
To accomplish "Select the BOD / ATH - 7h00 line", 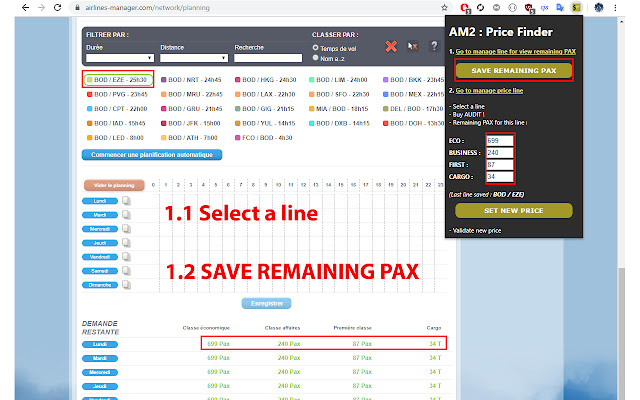I will [x=189, y=138].
